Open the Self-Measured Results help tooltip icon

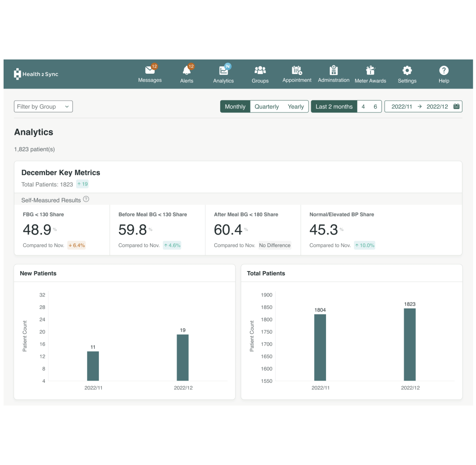[x=86, y=199]
